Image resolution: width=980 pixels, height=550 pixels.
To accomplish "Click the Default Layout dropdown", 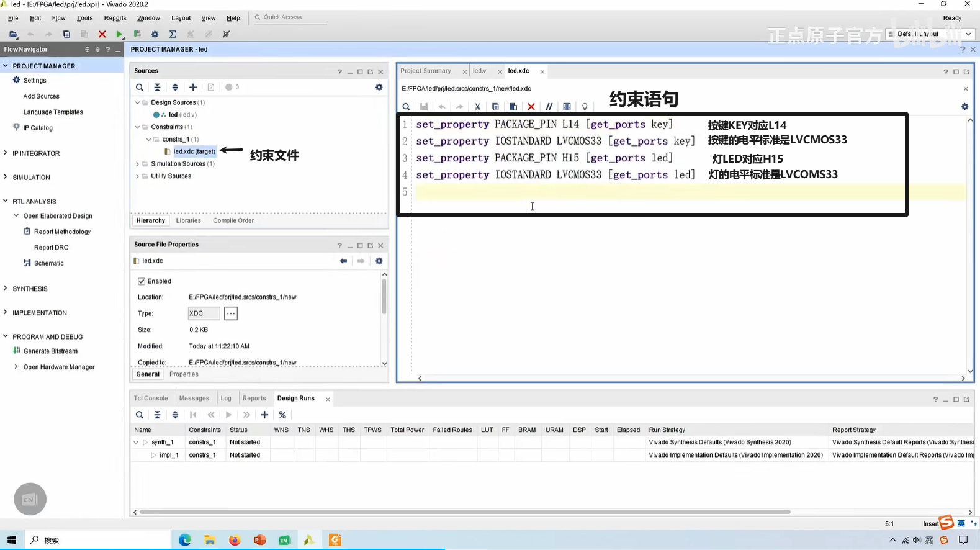I will [x=930, y=34].
